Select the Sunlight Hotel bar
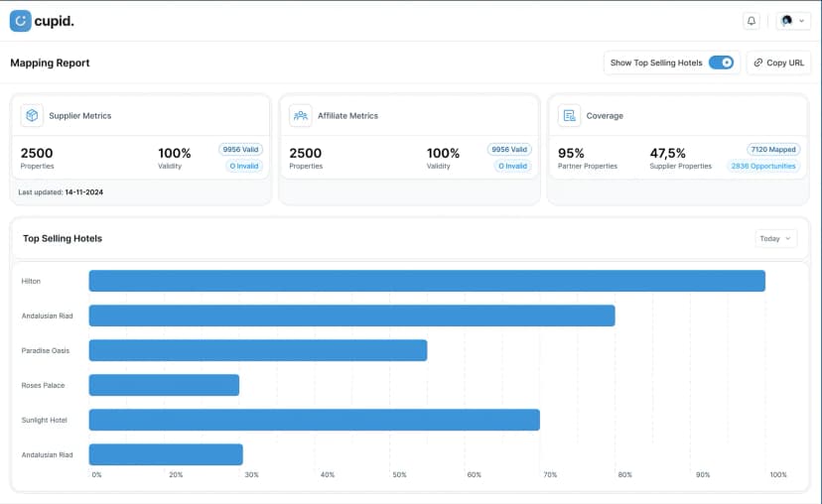The height and width of the screenshot is (504, 822). (314, 420)
